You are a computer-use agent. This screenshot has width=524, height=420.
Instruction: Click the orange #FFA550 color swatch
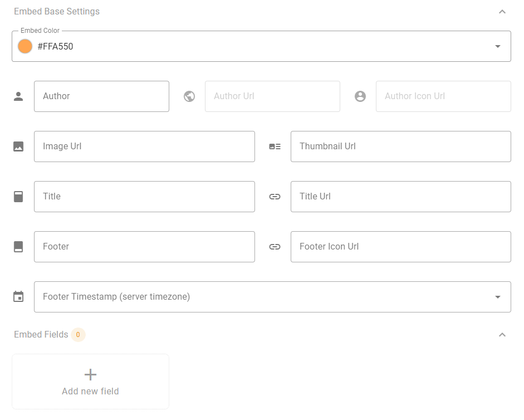coord(25,46)
